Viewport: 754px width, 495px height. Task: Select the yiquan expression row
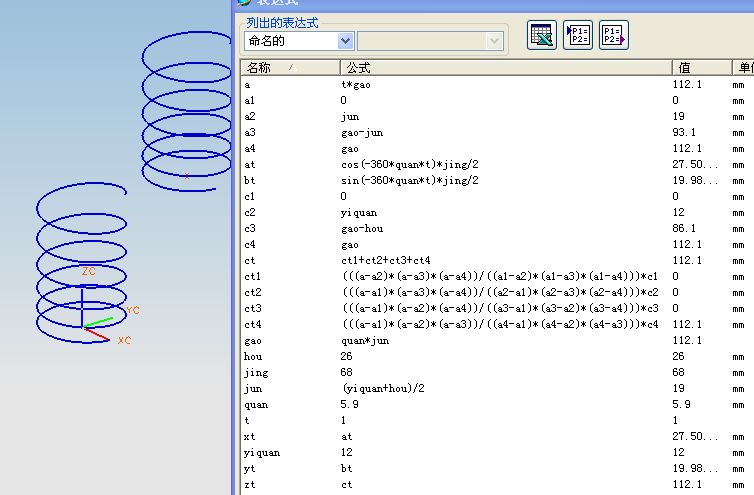[497, 452]
